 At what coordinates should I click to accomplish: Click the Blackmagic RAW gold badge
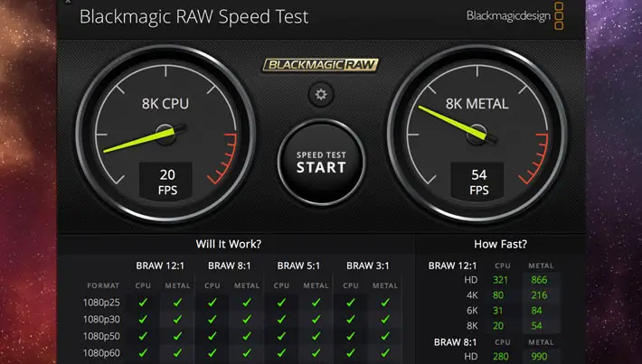pos(320,65)
